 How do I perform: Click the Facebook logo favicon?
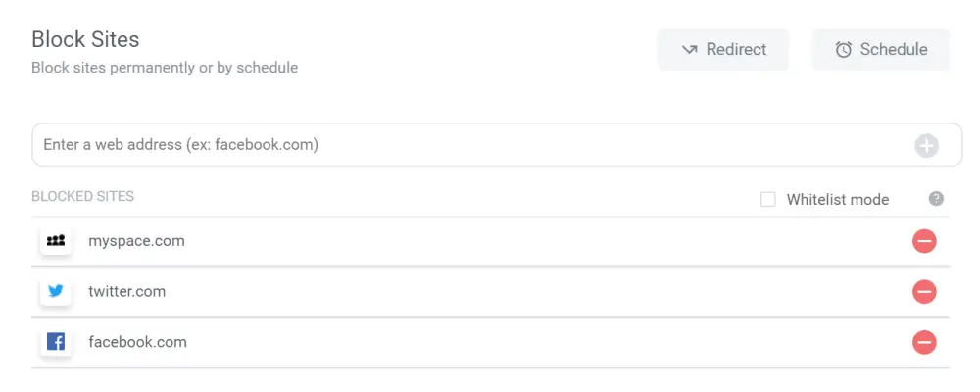pos(56,341)
